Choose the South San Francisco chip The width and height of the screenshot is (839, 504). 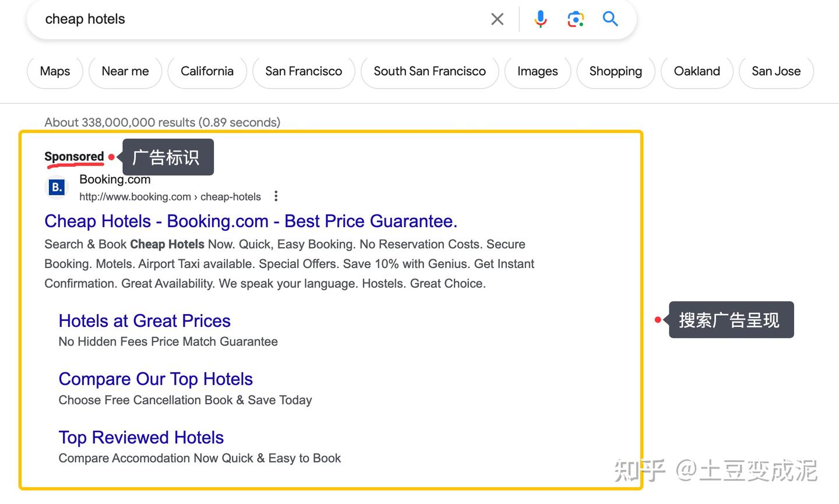click(429, 71)
